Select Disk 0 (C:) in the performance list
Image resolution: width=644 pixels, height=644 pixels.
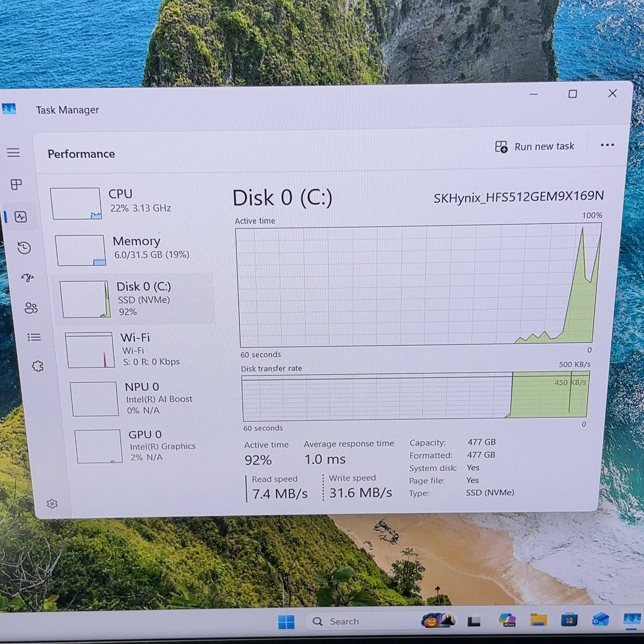coord(135,298)
